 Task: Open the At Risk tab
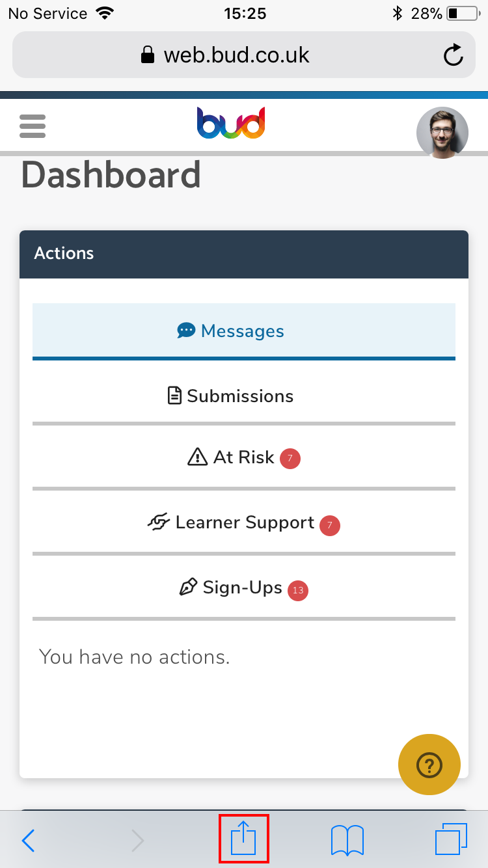(244, 458)
